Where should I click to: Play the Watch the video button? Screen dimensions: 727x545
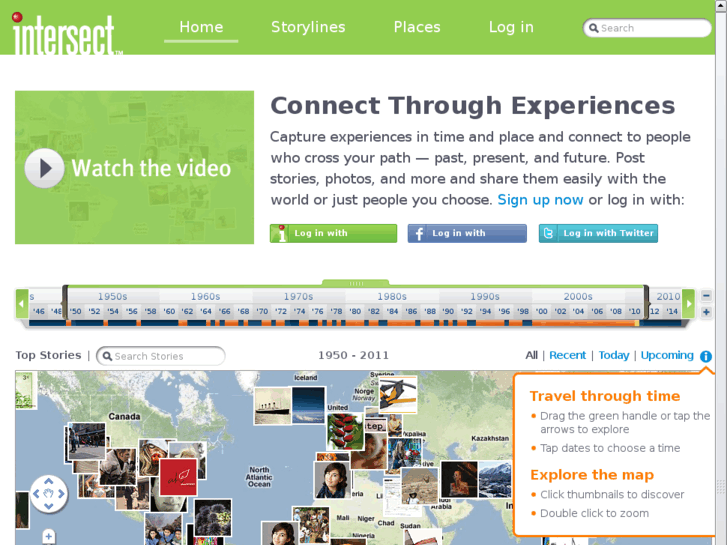click(45, 168)
